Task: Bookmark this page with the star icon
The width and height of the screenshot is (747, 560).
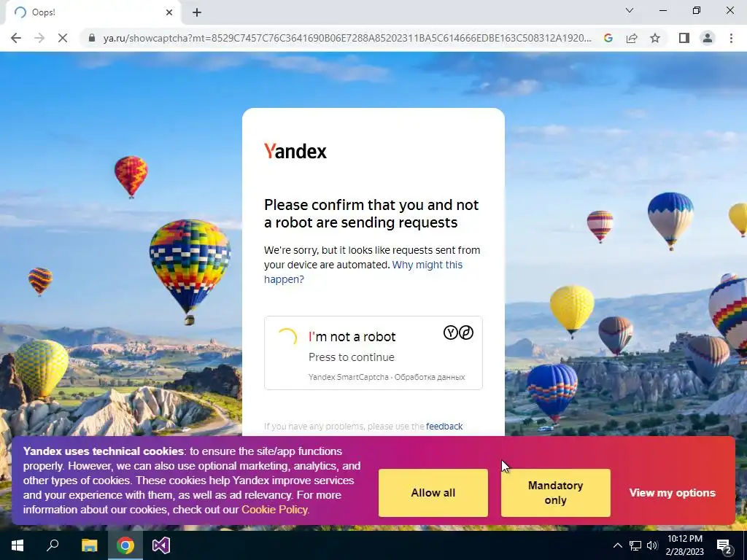Action: click(x=655, y=38)
